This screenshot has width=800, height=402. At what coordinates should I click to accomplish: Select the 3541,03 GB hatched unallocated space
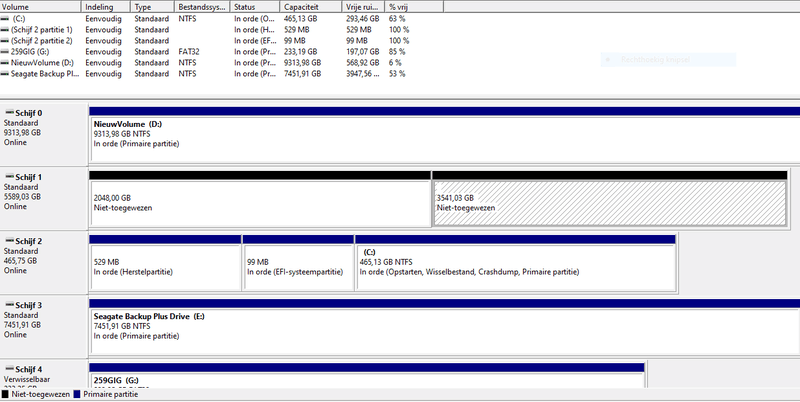tap(610, 199)
